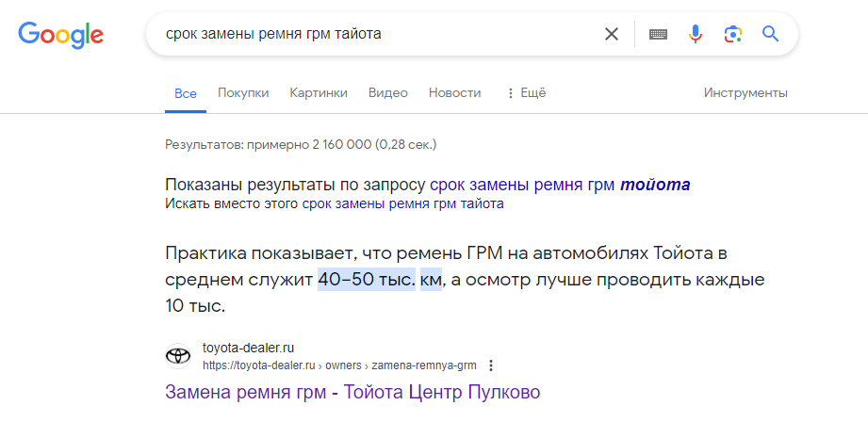Switch to the Покупки tab
Viewport: 868px width, 422px height.
point(243,92)
